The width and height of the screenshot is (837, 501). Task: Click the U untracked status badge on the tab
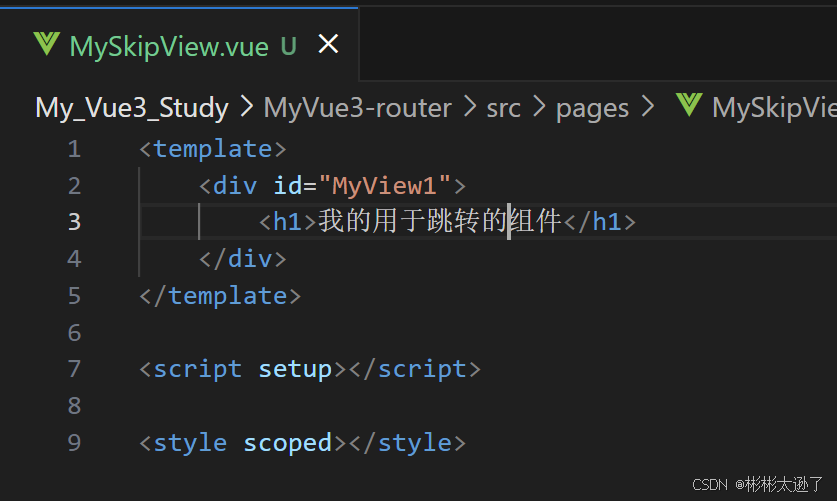pos(289,46)
